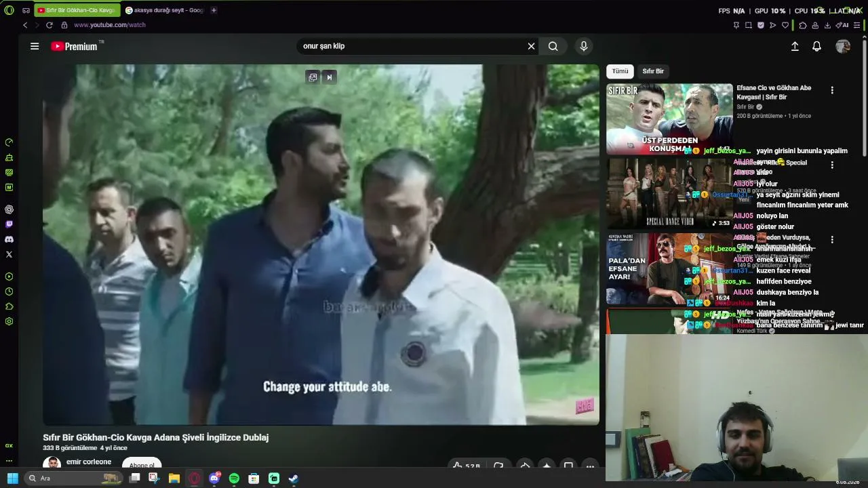Open the 'Efsane Cio ve Gökhan Abe' video thumbnail

click(669, 119)
